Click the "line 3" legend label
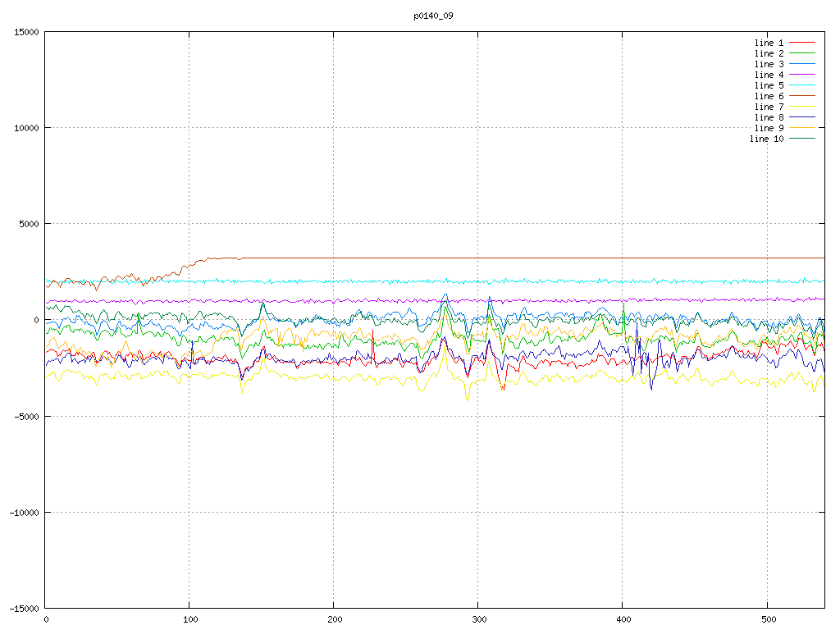 point(769,64)
